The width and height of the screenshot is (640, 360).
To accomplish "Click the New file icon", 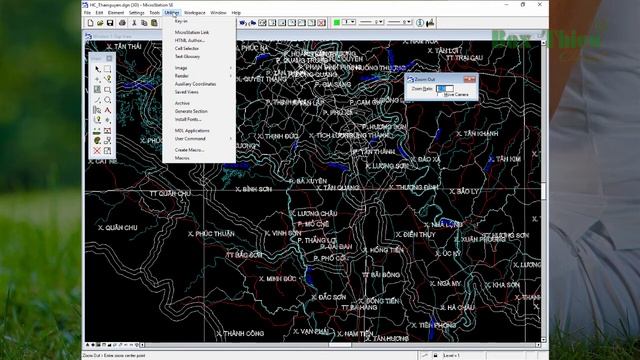I will click(x=91, y=23).
